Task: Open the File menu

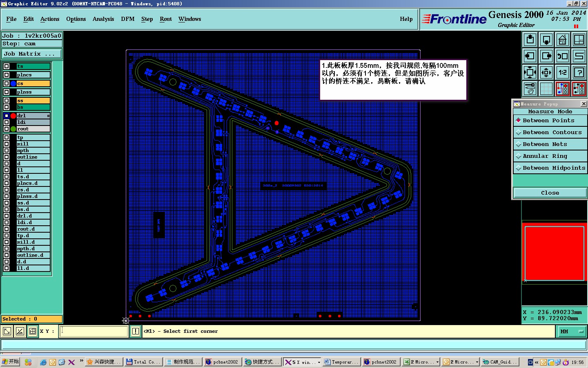Action: (11, 19)
